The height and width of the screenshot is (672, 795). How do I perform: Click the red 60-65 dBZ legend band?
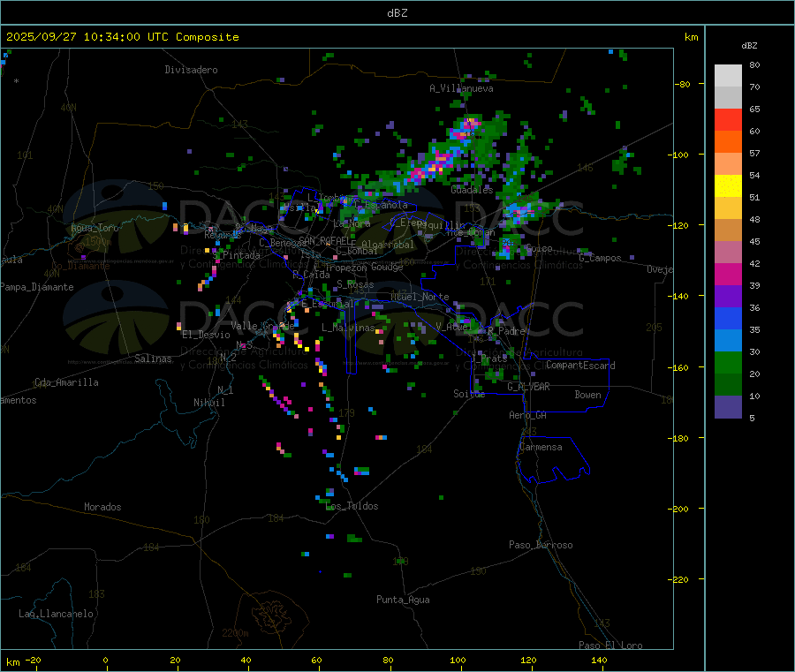coord(728,119)
